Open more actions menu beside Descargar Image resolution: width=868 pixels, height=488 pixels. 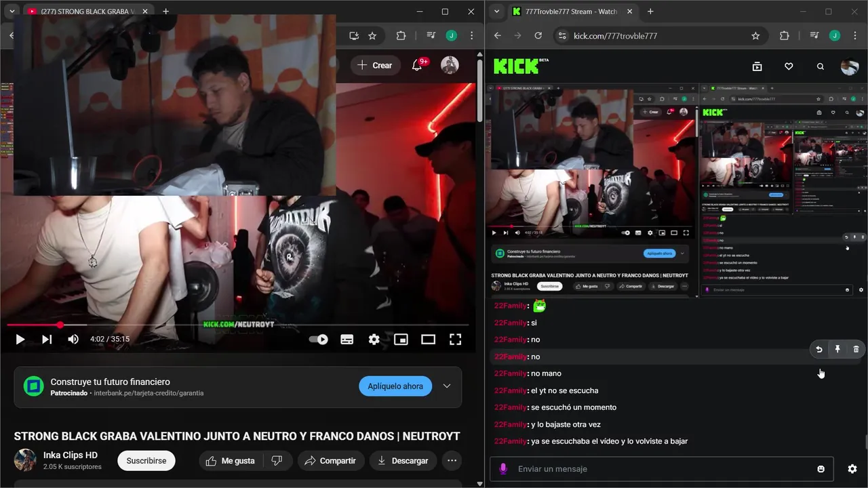pos(452,461)
